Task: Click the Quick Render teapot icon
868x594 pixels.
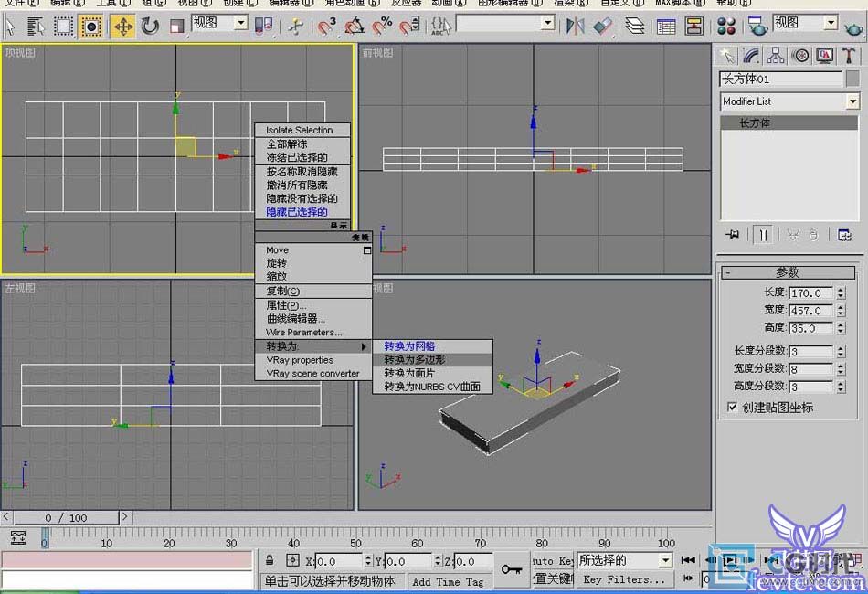Action: point(853,27)
